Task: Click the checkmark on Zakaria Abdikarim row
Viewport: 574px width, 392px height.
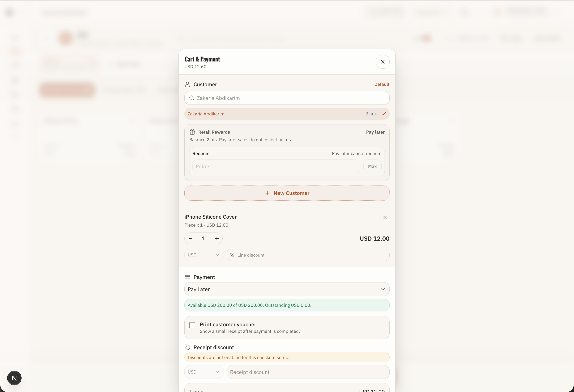Action: point(384,114)
